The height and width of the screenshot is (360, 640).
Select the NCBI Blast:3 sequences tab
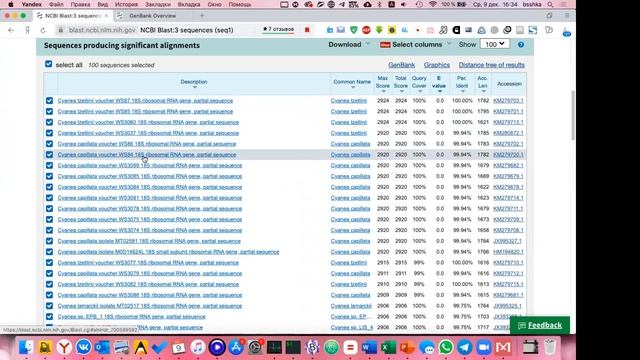pyautogui.click(x=72, y=16)
